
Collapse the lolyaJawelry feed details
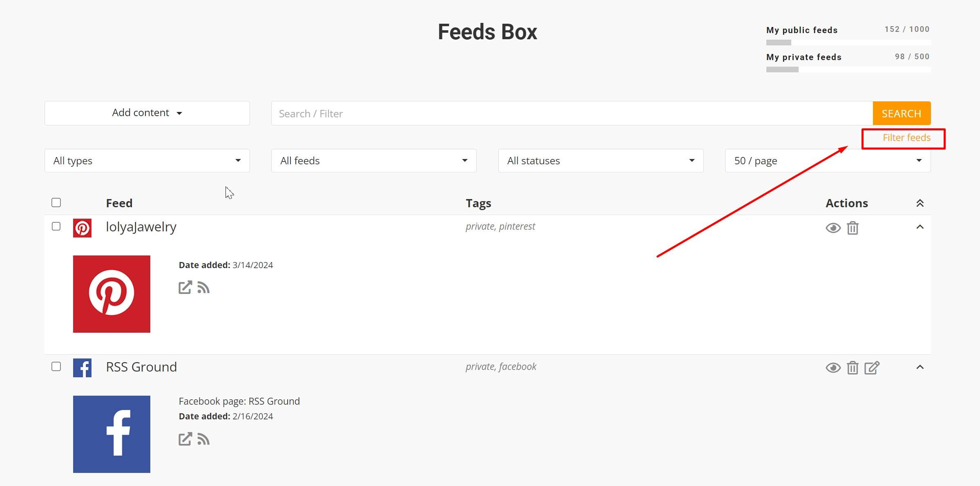tap(920, 227)
